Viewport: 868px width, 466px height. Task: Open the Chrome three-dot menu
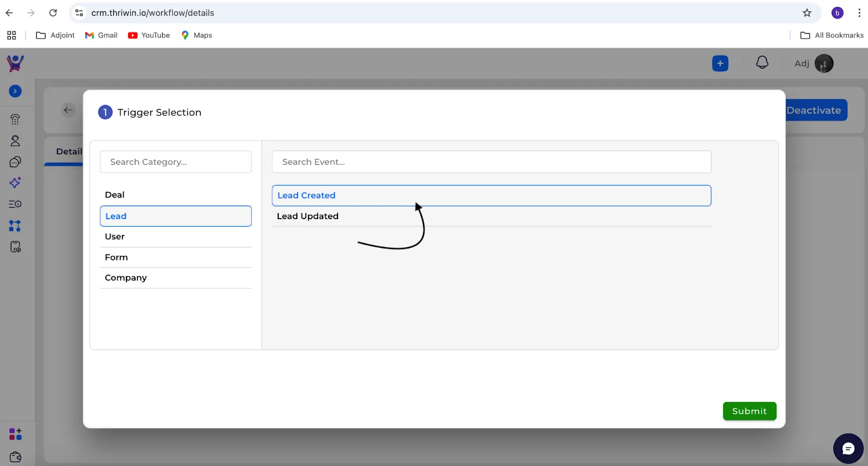(x=859, y=12)
